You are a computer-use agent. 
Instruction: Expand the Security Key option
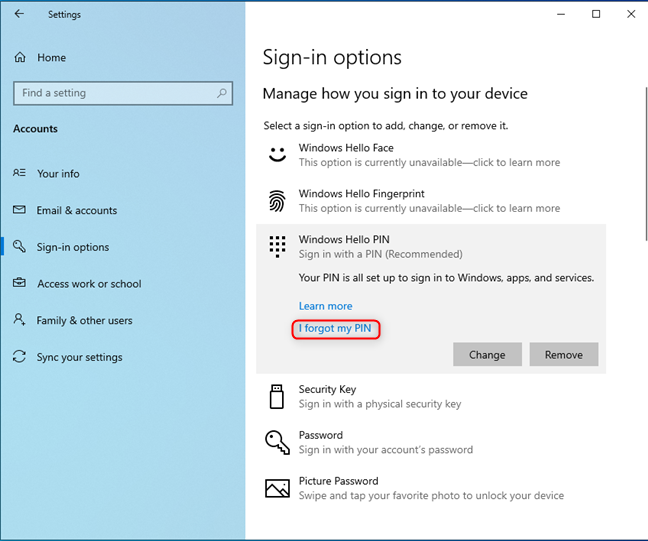point(431,397)
